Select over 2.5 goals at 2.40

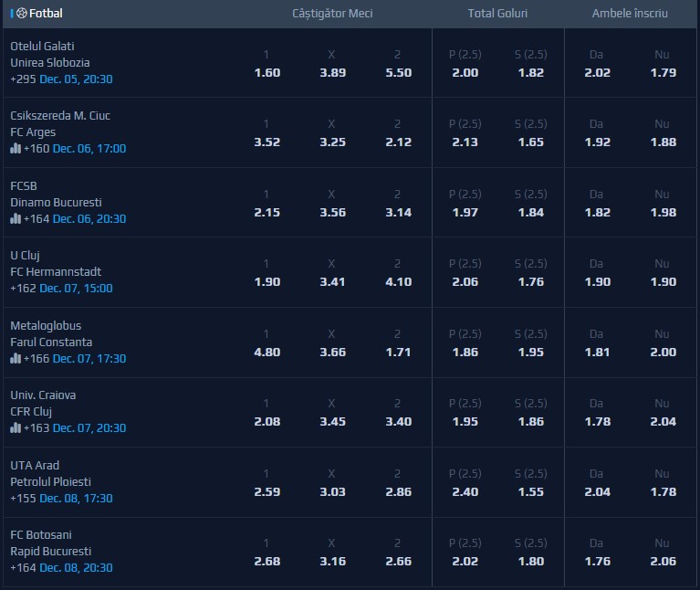coord(465,491)
